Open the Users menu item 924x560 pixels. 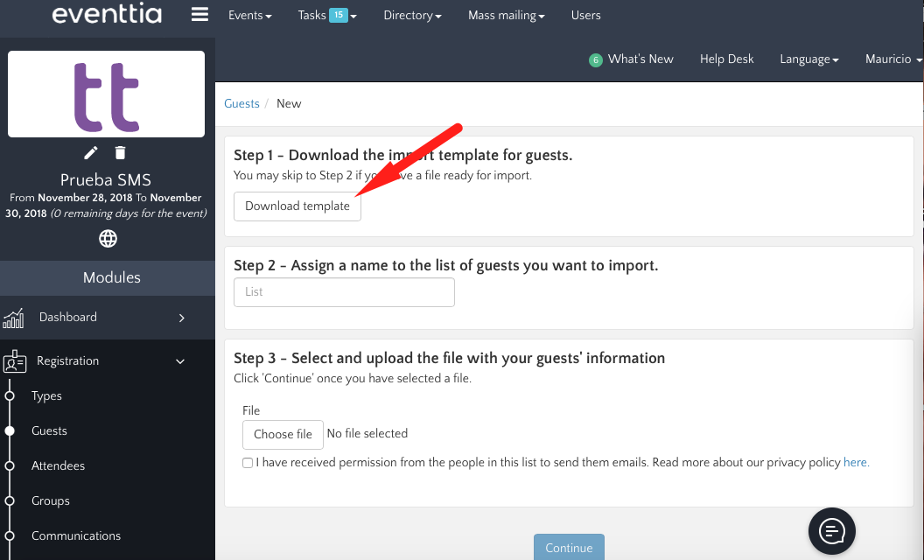pos(585,15)
